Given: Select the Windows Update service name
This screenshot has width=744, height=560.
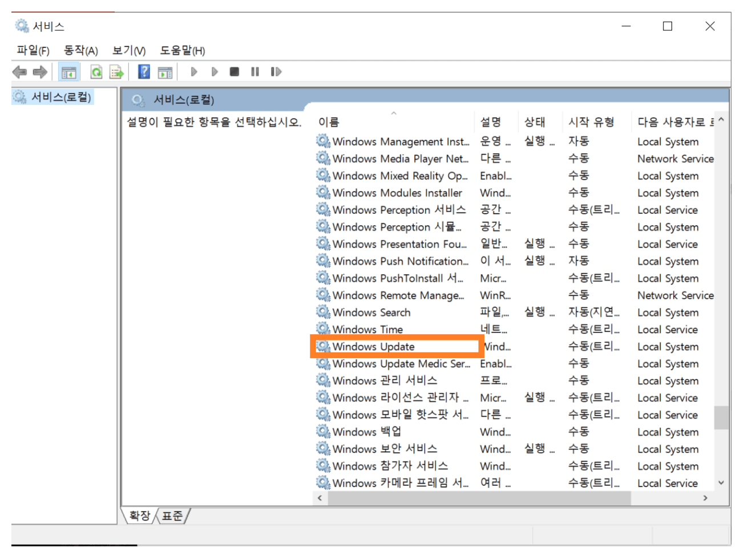Looking at the screenshot, I should (374, 347).
